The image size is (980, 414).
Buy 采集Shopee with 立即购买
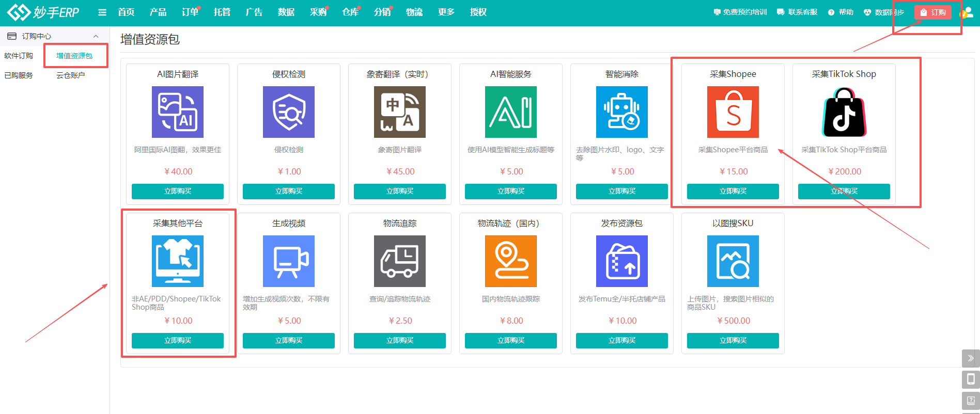pos(733,191)
